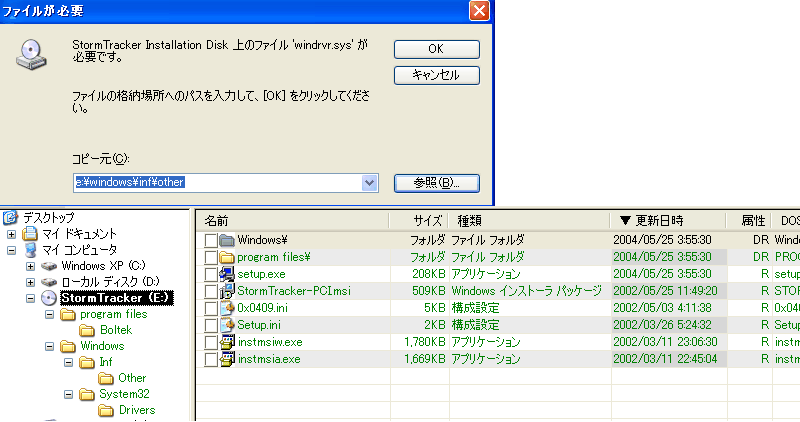800x422 pixels.
Task: Open the コピー元 path dropdown arrow
Action: coord(369,183)
